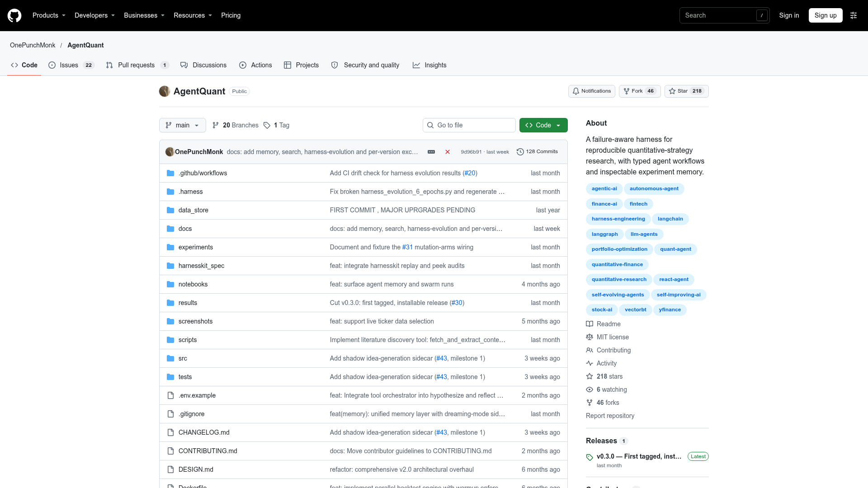Switch to the Issues tab
This screenshot has width=868, height=488.
[x=71, y=65]
